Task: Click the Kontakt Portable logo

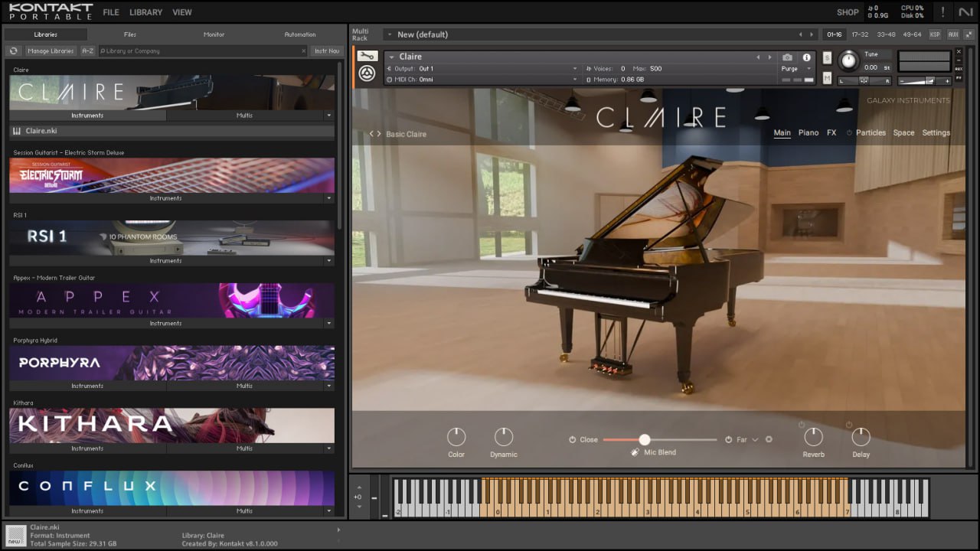Action: 51,11
